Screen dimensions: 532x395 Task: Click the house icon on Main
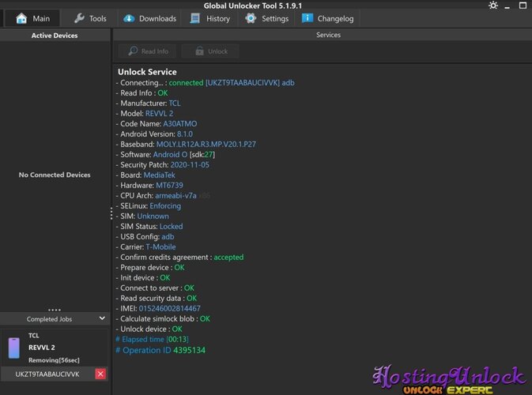click(21, 18)
